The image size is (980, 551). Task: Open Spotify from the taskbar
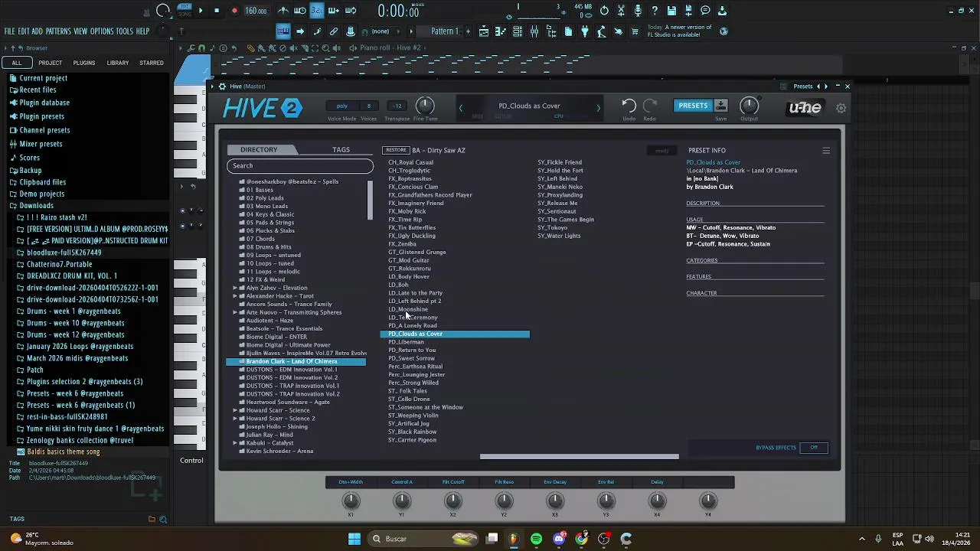click(536, 539)
